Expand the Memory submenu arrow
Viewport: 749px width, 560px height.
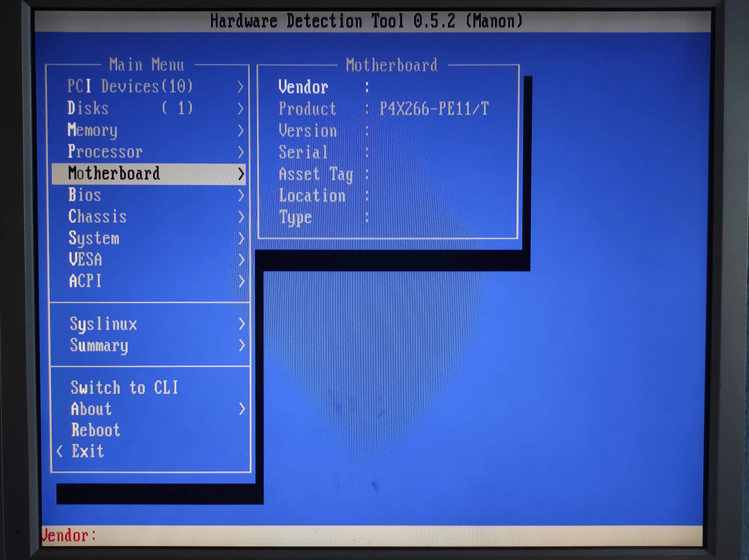[x=240, y=130]
